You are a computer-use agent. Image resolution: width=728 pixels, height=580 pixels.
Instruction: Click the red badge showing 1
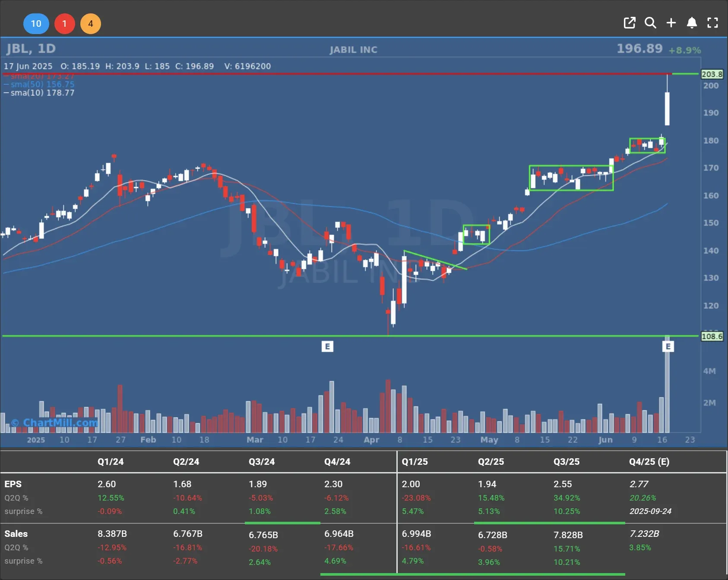coord(65,23)
